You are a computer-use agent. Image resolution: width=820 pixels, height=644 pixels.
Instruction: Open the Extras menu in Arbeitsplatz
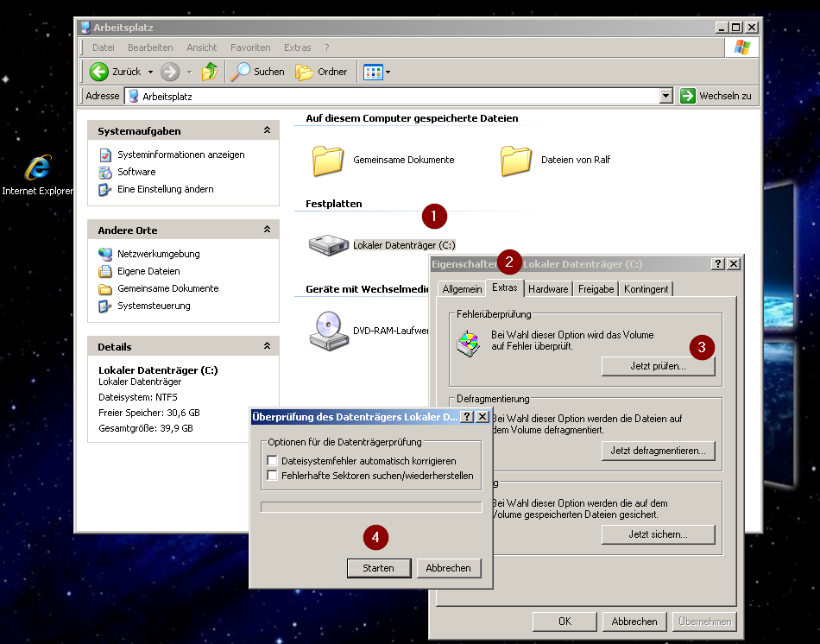pos(297,47)
